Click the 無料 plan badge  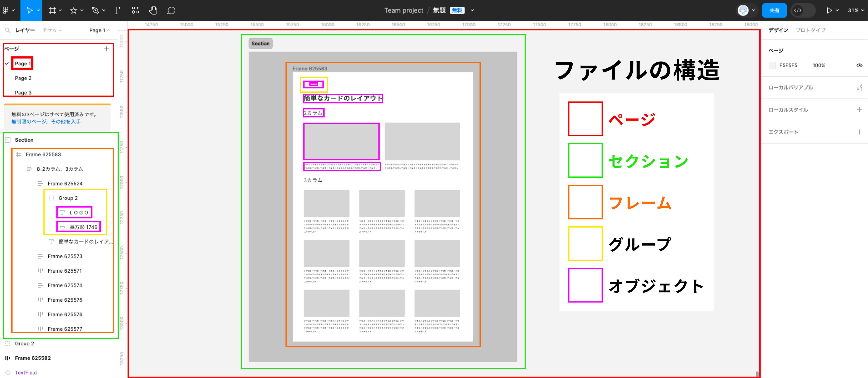coord(457,10)
